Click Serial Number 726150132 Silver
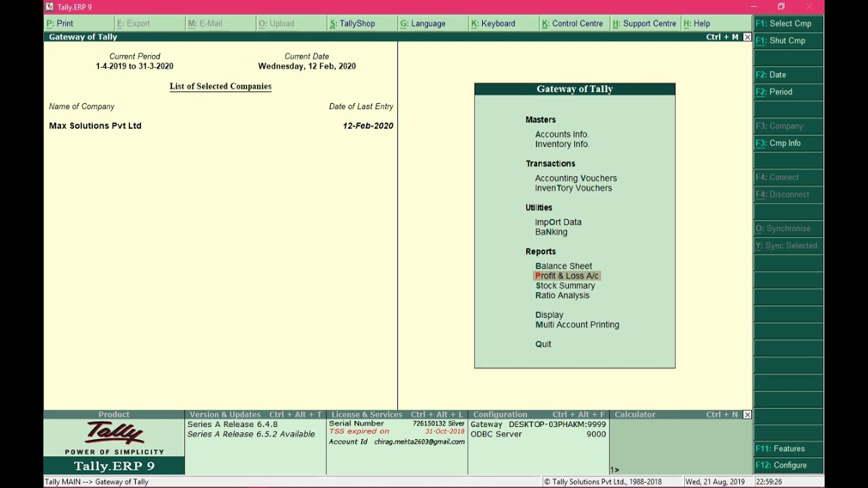This screenshot has height=488, width=868. 397,424
